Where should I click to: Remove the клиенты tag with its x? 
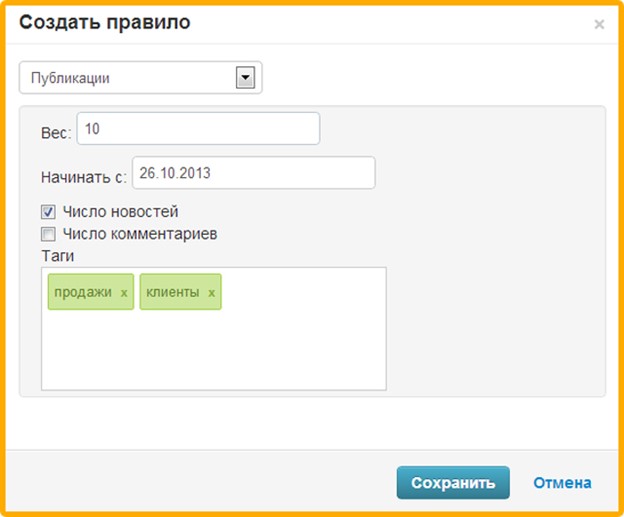click(211, 293)
